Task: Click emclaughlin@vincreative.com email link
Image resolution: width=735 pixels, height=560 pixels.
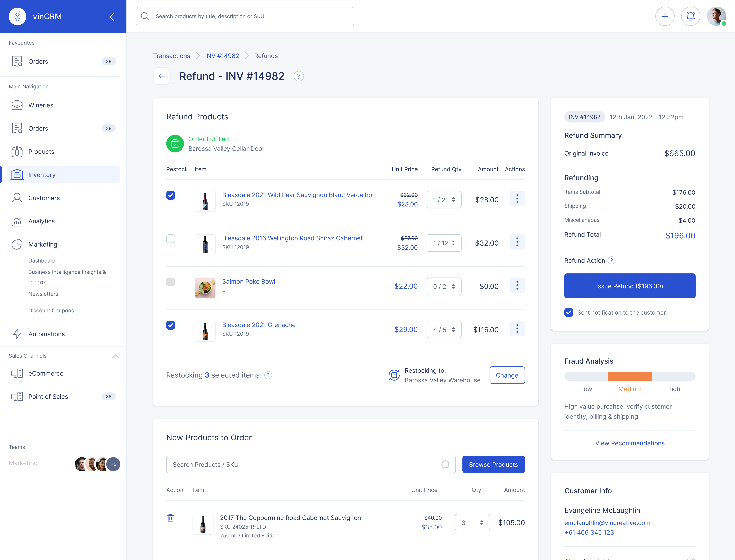Action: click(x=607, y=523)
